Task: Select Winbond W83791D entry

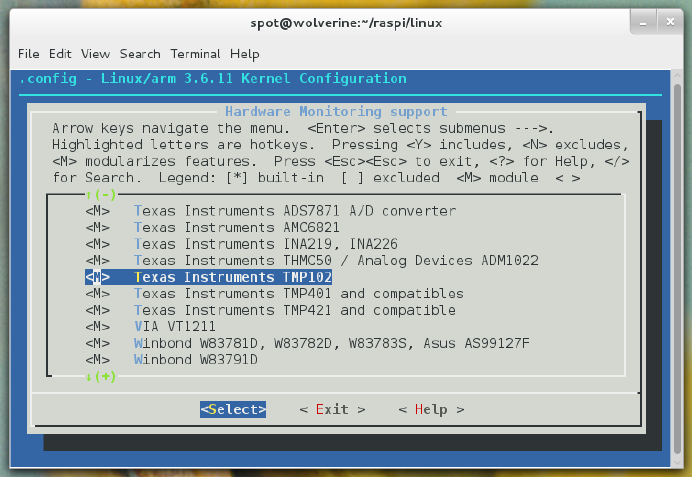Action: click(x=196, y=360)
